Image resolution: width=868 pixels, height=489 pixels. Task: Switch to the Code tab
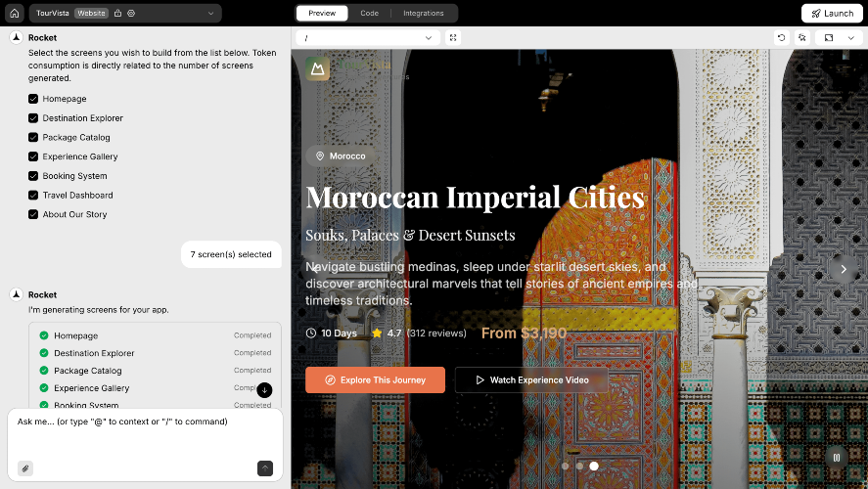click(x=369, y=14)
